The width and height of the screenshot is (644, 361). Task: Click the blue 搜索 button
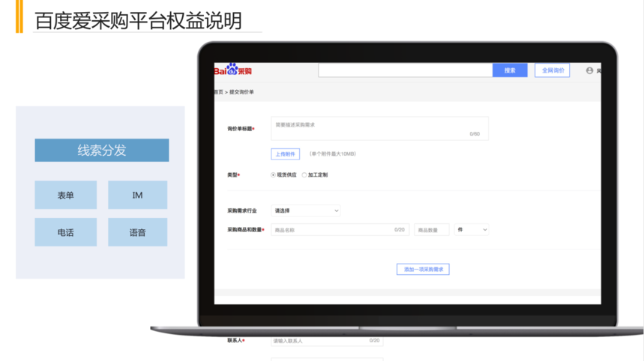coord(510,70)
